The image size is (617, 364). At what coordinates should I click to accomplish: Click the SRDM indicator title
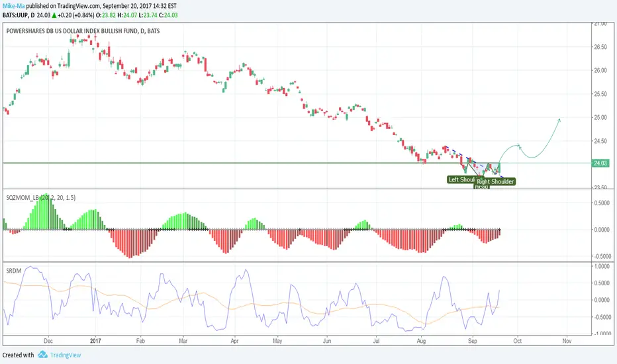14,271
